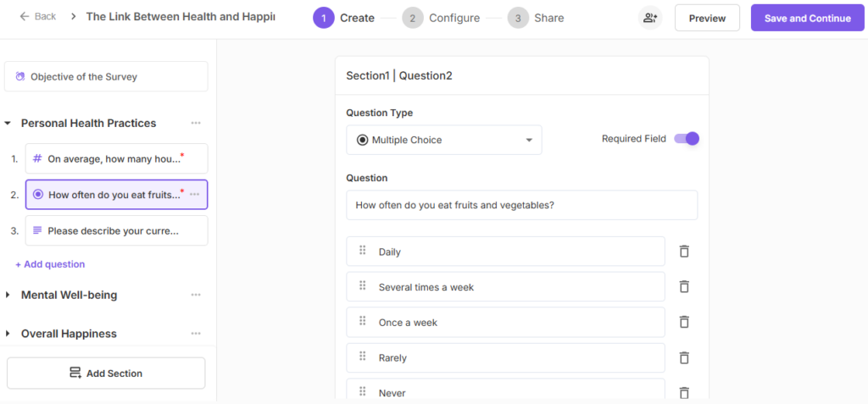Open options menu for Personal Health Practices
This screenshot has height=404, width=868.
pyautogui.click(x=196, y=123)
